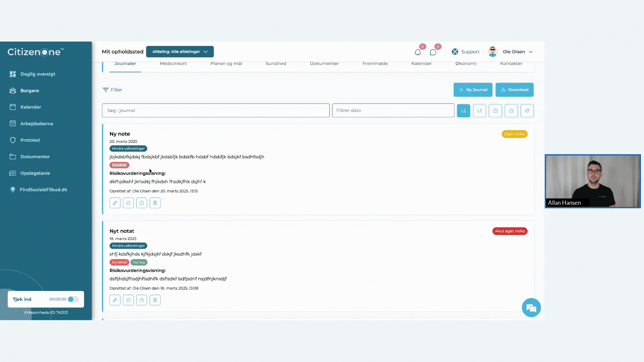Click the Nyt tag label

tap(139, 262)
